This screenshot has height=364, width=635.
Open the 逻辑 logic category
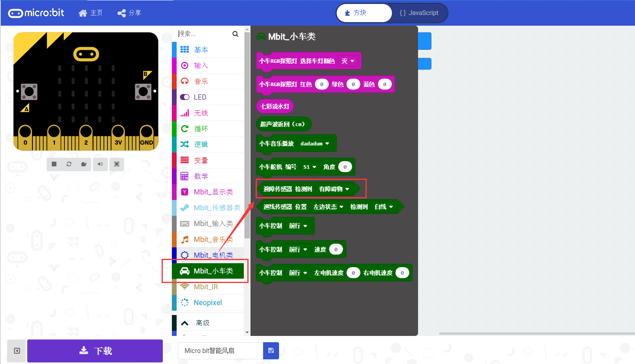click(x=208, y=145)
